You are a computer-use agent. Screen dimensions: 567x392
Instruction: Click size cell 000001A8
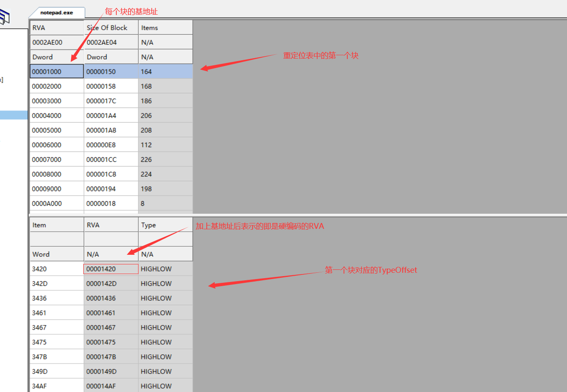point(111,130)
